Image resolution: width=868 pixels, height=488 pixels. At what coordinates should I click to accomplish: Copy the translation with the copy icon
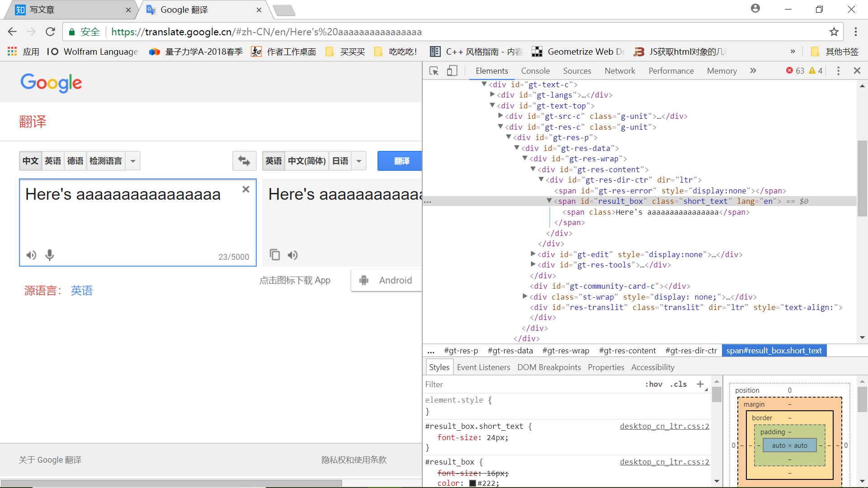coord(274,255)
